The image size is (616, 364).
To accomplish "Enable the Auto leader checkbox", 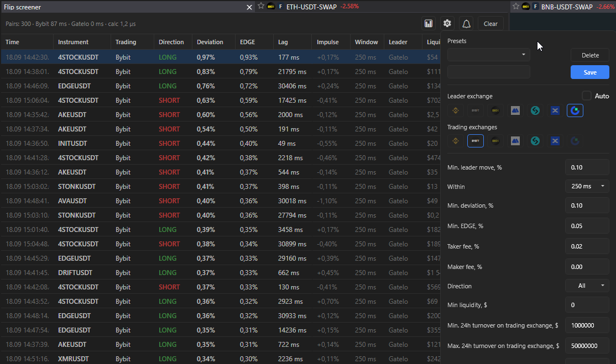I will [x=587, y=96].
